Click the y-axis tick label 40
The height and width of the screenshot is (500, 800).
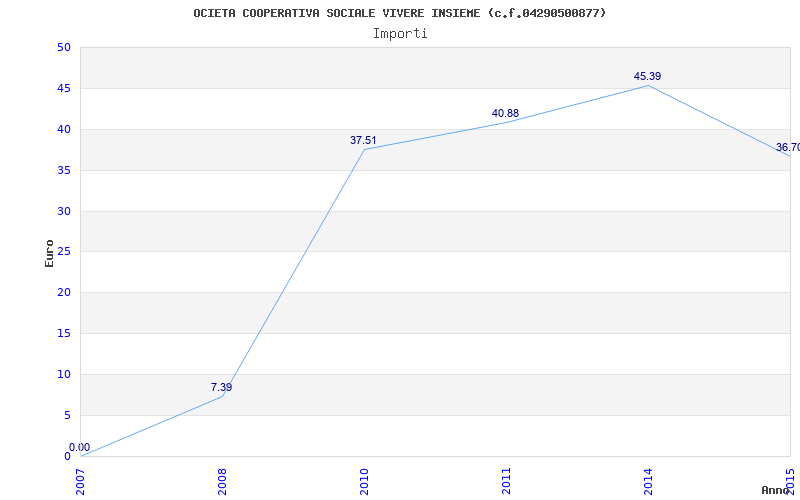pyautogui.click(x=64, y=130)
